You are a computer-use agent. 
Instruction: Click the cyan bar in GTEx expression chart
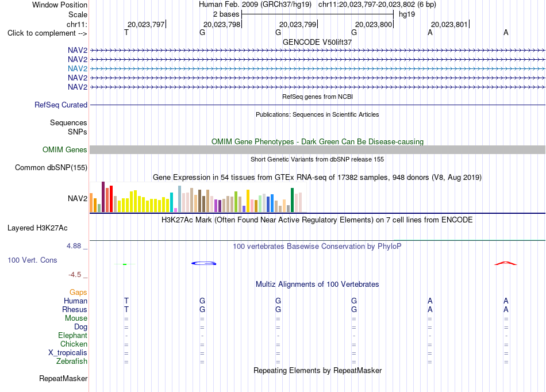click(171, 202)
